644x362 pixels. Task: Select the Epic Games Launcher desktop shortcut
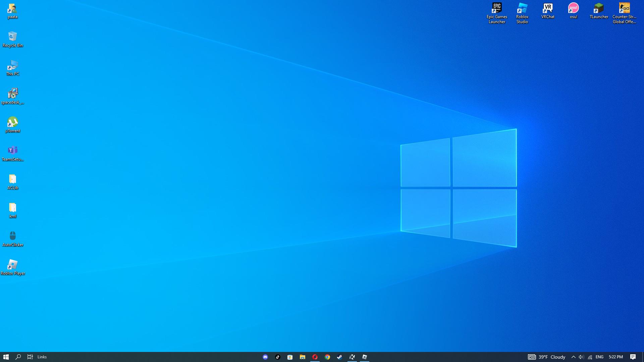(497, 13)
